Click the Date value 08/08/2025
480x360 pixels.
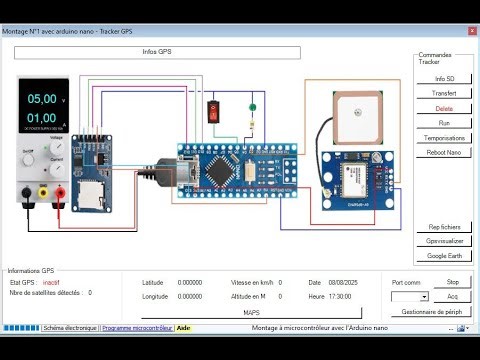[x=343, y=283]
